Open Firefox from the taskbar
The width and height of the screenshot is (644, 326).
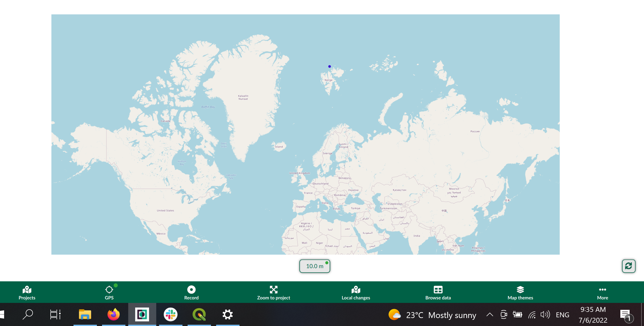[114, 314]
